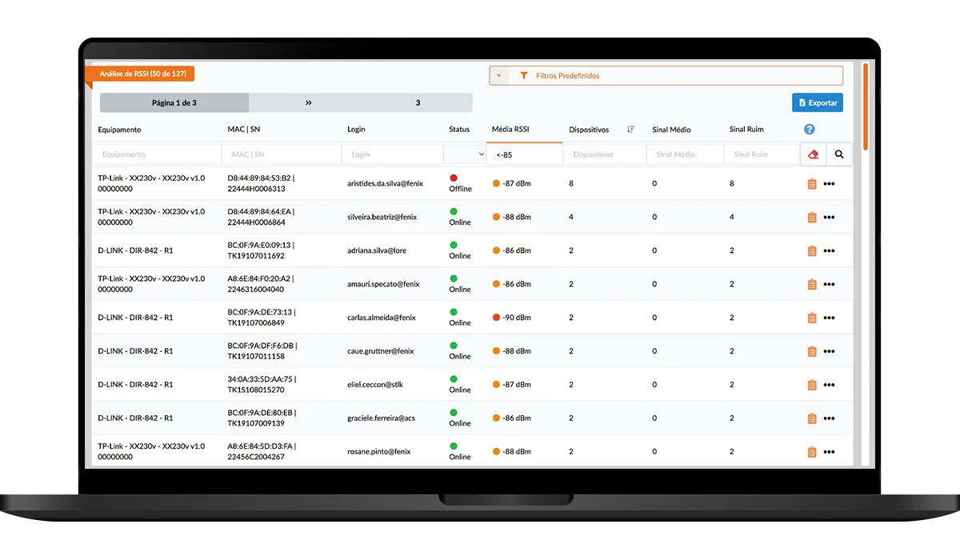
Task: Click the orange vertical scrollbar
Action: (x=865, y=104)
